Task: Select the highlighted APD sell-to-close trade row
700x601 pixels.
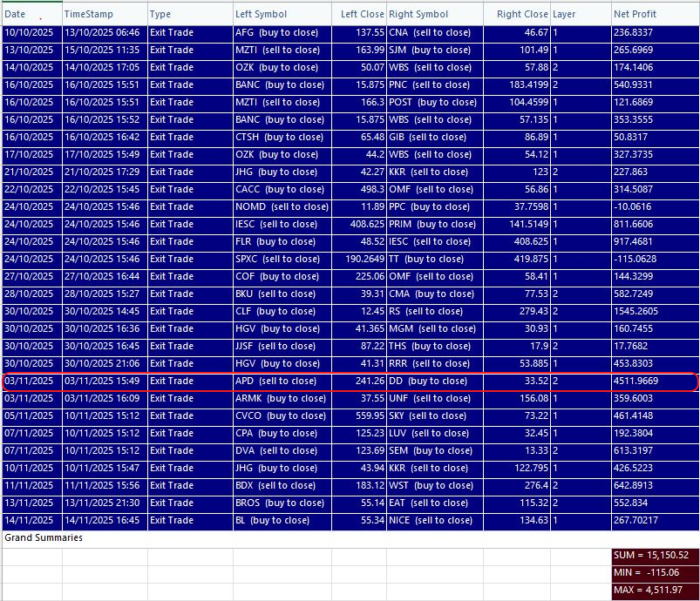Action: tap(349, 381)
